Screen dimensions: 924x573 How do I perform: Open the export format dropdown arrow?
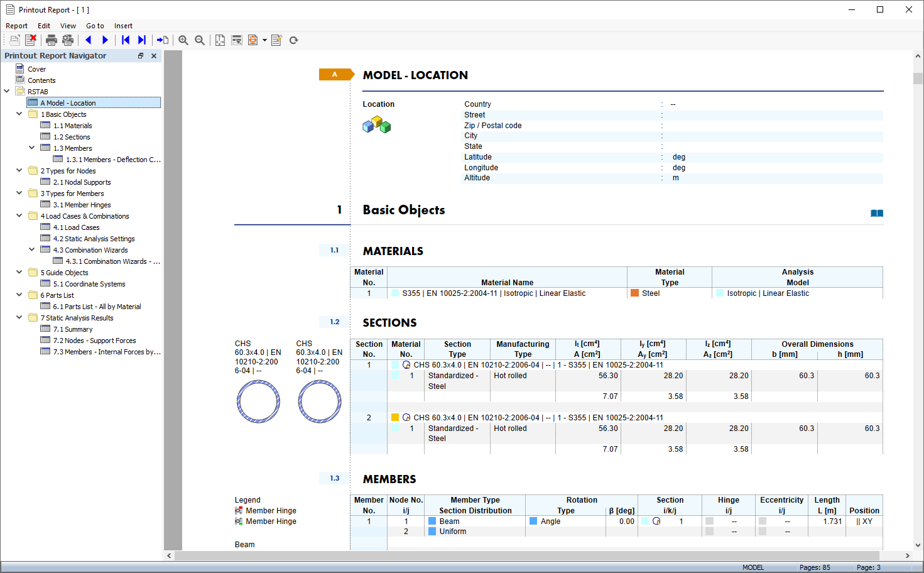click(x=263, y=40)
